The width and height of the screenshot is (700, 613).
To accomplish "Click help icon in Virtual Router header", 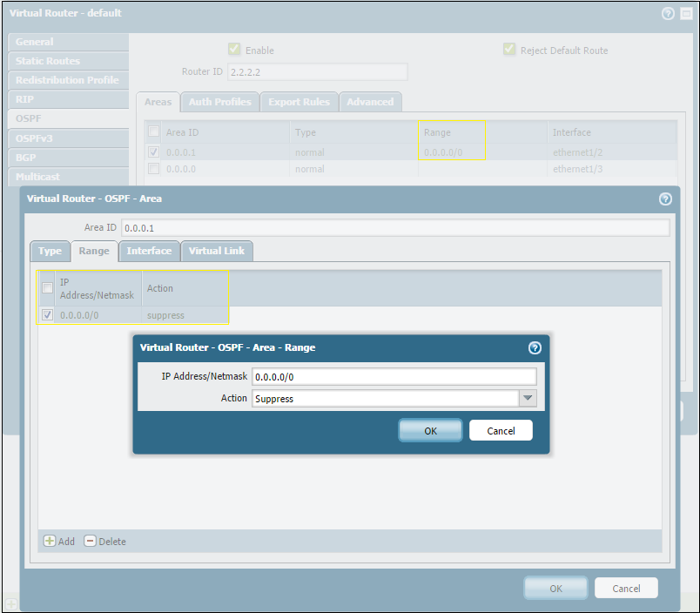I will 668,13.
